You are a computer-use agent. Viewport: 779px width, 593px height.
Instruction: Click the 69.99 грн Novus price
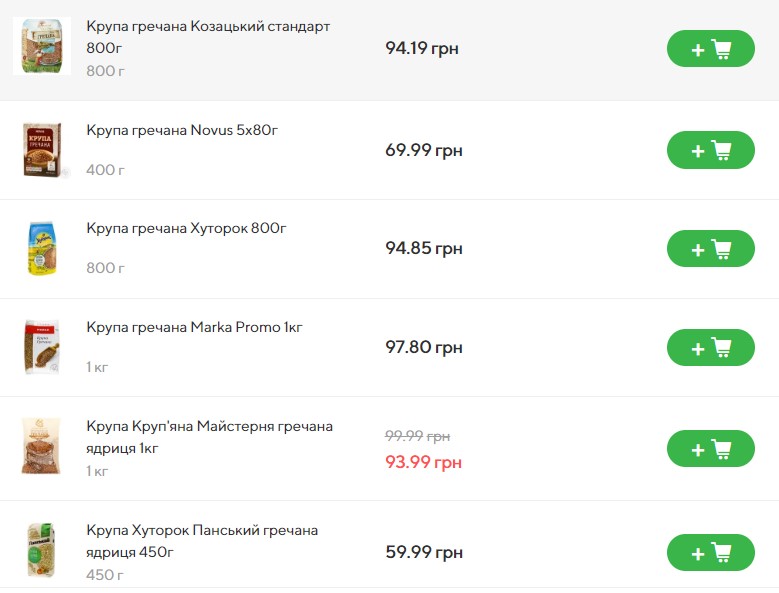coord(423,150)
